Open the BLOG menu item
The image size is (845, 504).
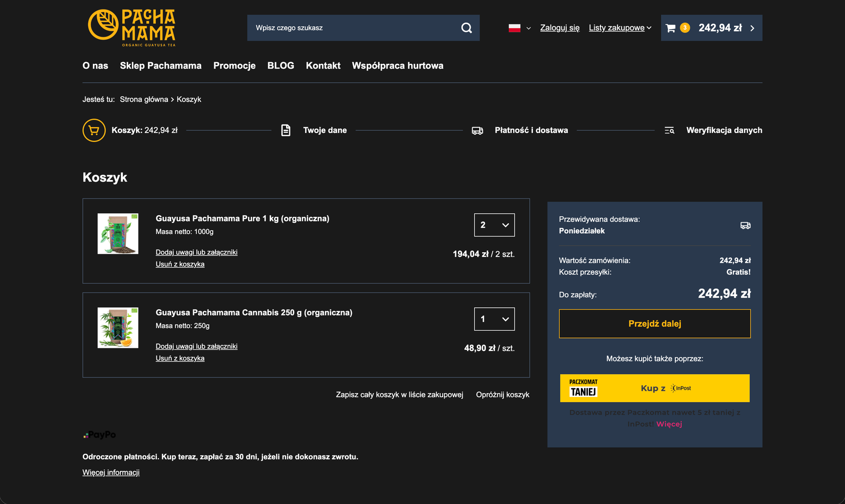pos(280,65)
